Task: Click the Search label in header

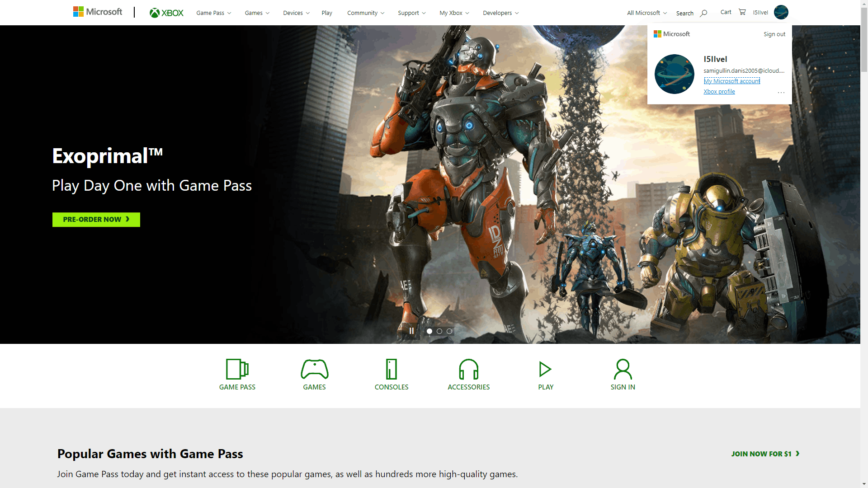Action: pyautogui.click(x=684, y=13)
